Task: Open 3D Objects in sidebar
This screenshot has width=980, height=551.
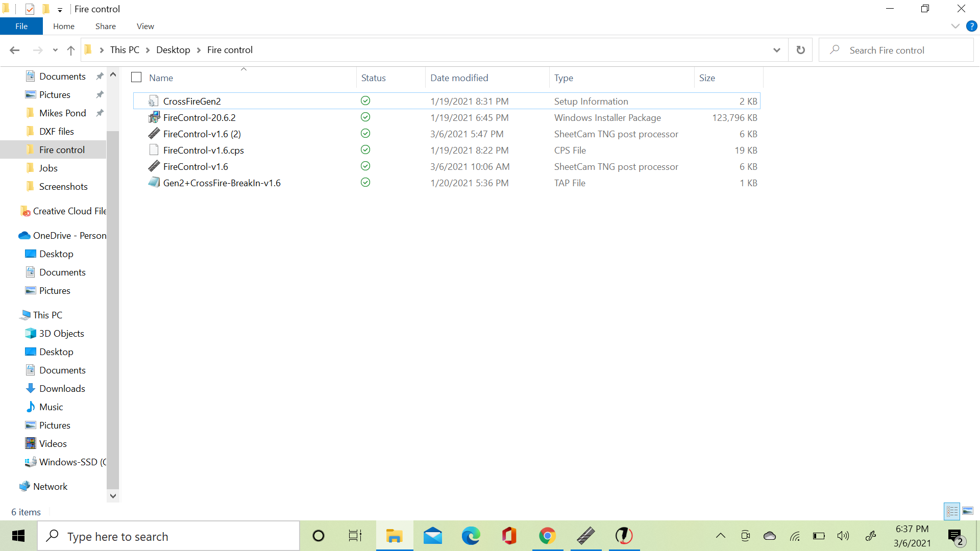Action: pos(61,333)
